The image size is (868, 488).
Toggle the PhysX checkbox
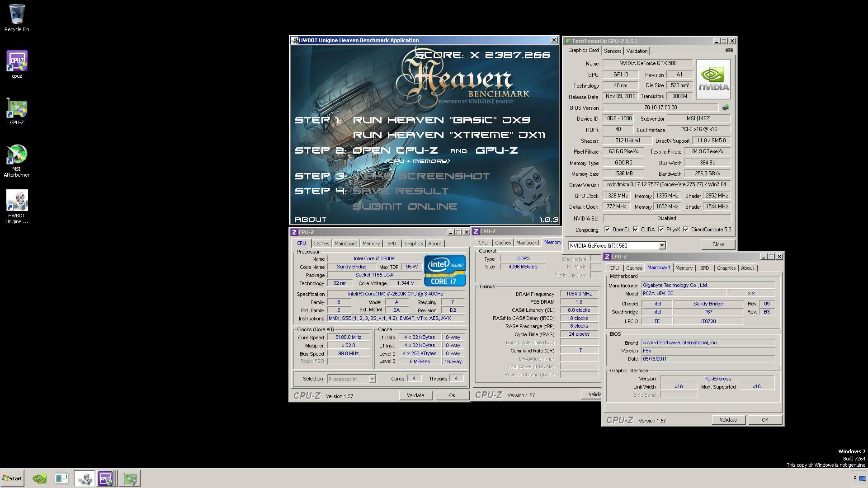(661, 230)
